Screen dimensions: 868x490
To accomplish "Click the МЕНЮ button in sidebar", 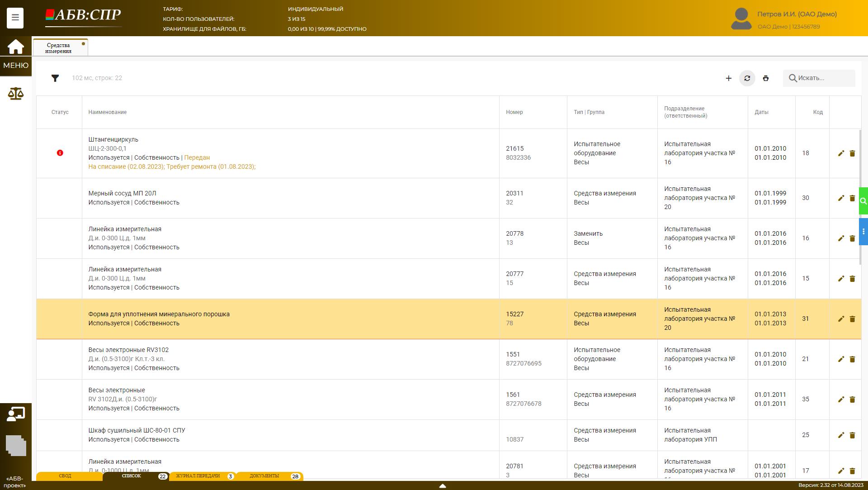I will [x=16, y=66].
